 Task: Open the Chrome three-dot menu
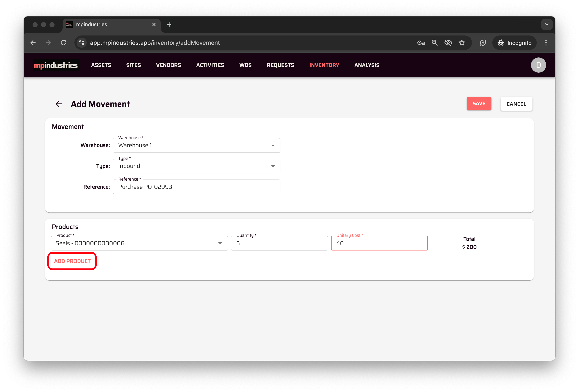tap(546, 43)
